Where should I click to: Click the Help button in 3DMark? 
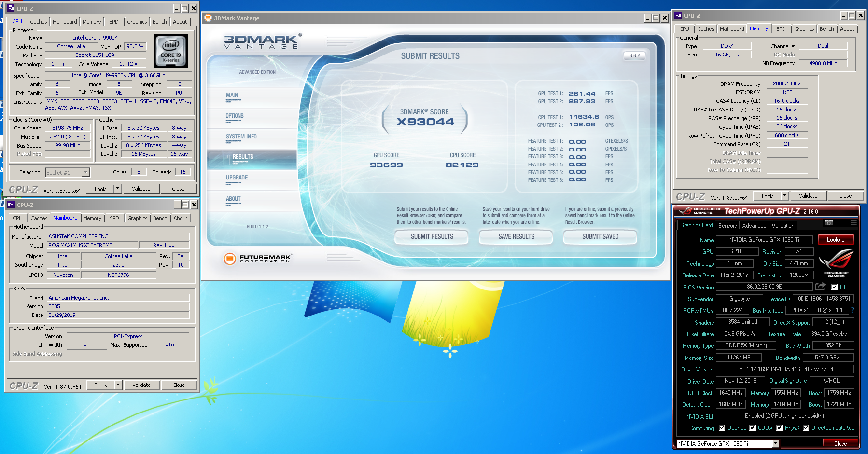(x=634, y=56)
